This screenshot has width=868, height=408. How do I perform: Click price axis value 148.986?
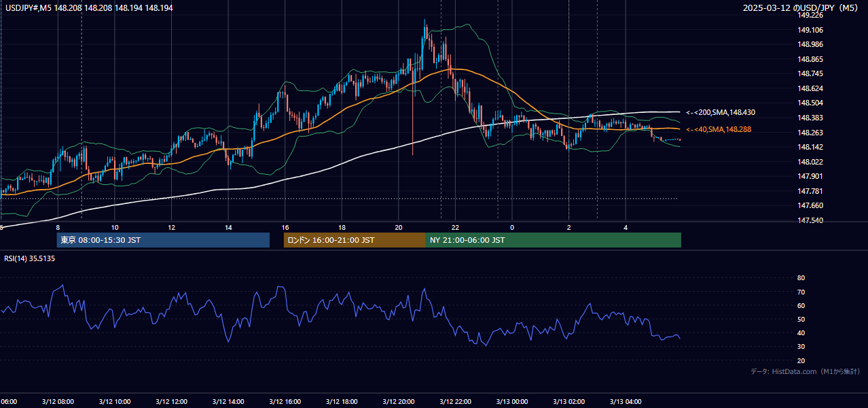810,44
